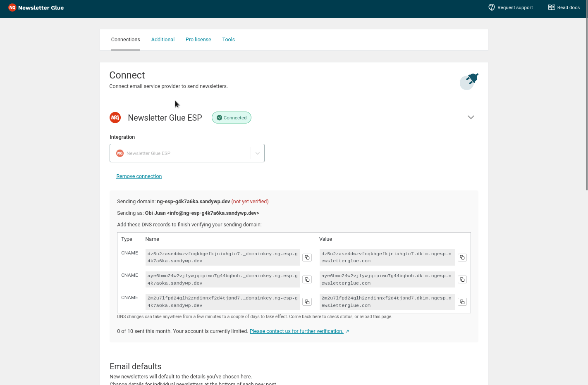Click the red NG logo beside Newsletter Glue ESP
This screenshot has width=588, height=385.
(x=115, y=118)
